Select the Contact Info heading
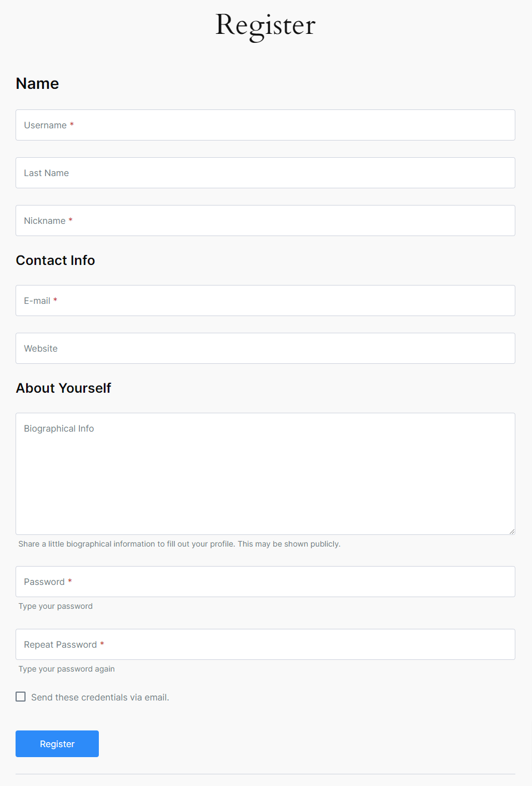Image resolution: width=532 pixels, height=786 pixels. pyautogui.click(x=56, y=261)
